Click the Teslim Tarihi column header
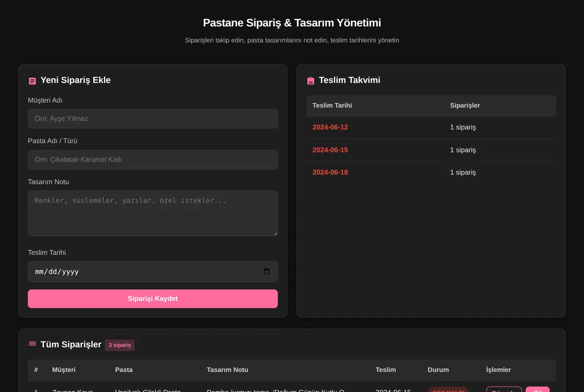The width and height of the screenshot is (584, 392). 332,106
